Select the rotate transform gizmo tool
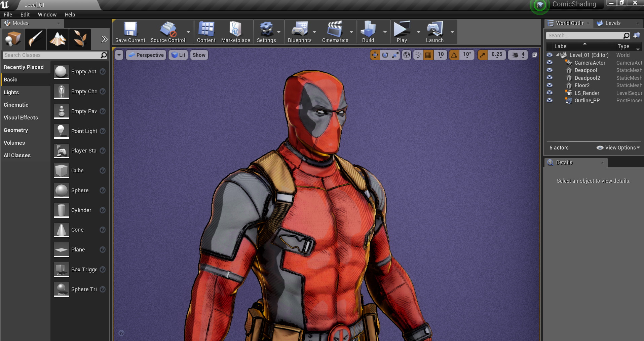The image size is (644, 341). click(385, 55)
